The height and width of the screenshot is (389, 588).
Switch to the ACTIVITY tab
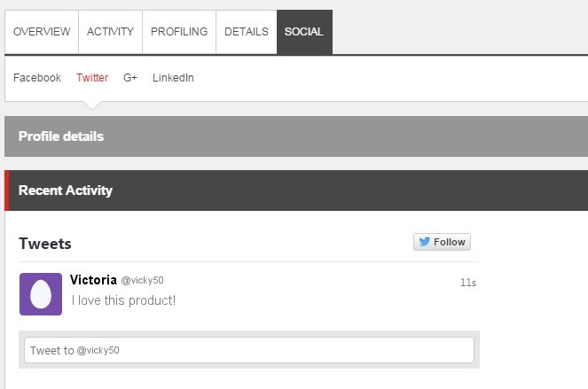pyautogui.click(x=110, y=32)
